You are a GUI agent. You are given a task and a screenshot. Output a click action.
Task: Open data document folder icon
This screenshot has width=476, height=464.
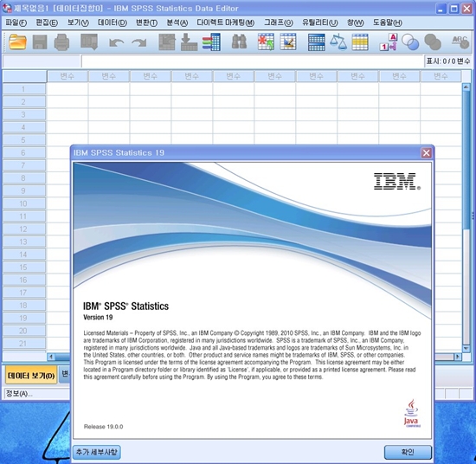(x=17, y=42)
